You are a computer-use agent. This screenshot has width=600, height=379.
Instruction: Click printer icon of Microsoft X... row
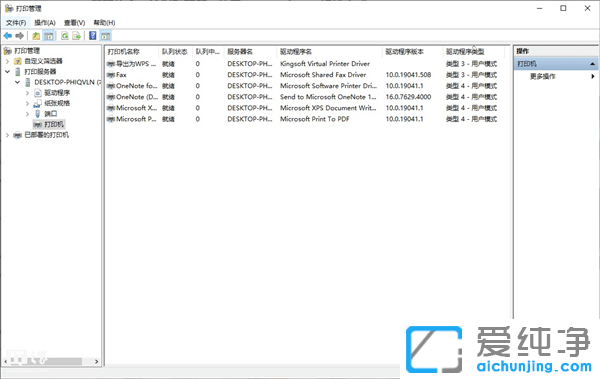[x=111, y=108]
